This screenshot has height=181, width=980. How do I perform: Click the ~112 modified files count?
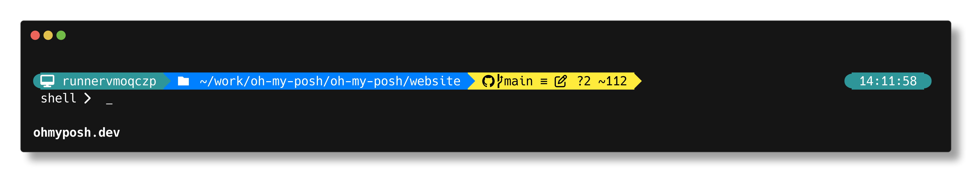pos(613,81)
